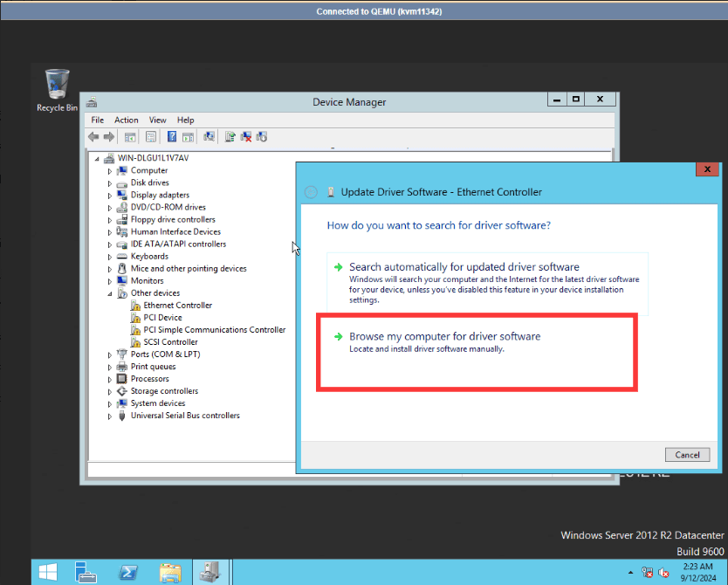The image size is (728, 585).
Task: Choose Search automatically for updated driver software
Action: [487, 283]
